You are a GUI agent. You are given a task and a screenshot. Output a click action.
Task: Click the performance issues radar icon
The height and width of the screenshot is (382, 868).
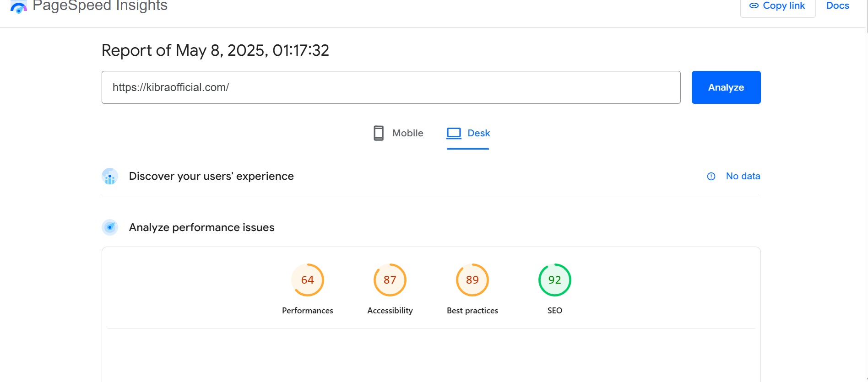coord(110,227)
